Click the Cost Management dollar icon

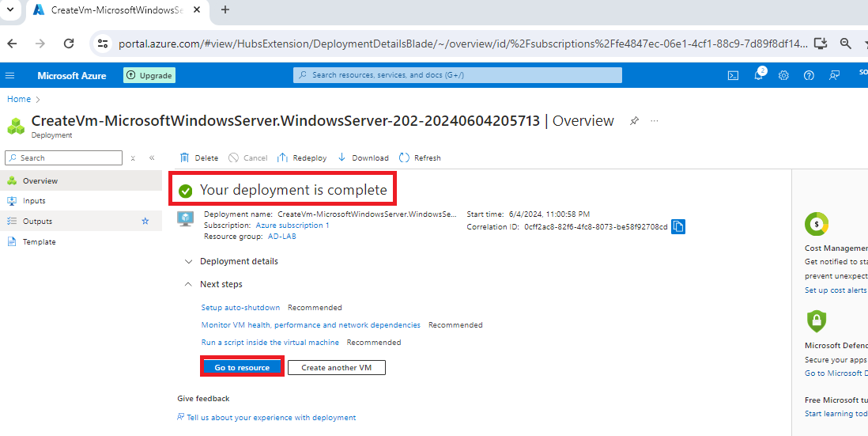pos(817,224)
